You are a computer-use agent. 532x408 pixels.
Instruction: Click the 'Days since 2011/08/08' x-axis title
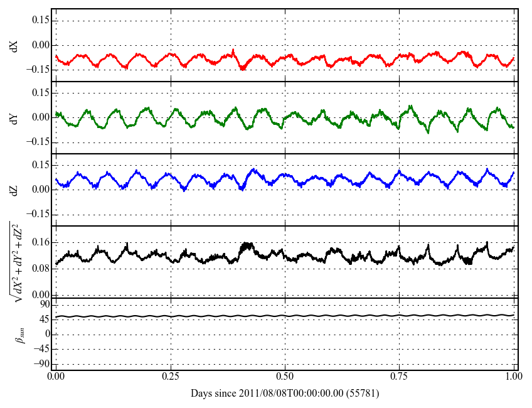click(x=284, y=394)
